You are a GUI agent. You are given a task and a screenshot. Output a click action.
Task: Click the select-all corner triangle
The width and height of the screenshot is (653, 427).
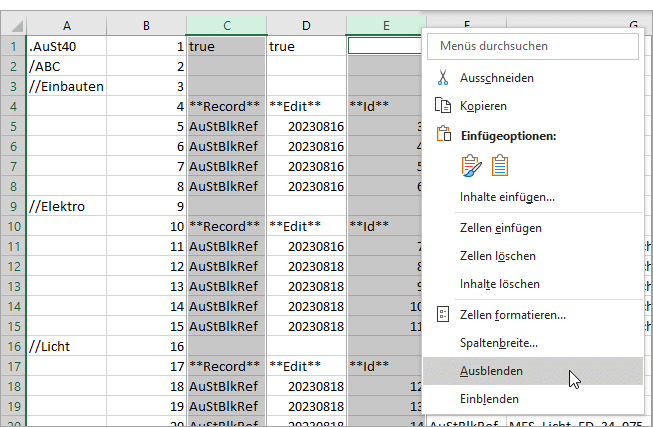(x=17, y=27)
